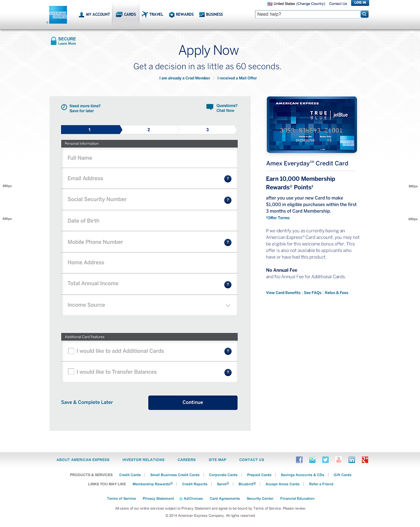Click Contact Us link at top
The height and width of the screenshot is (527, 420).
click(338, 4)
